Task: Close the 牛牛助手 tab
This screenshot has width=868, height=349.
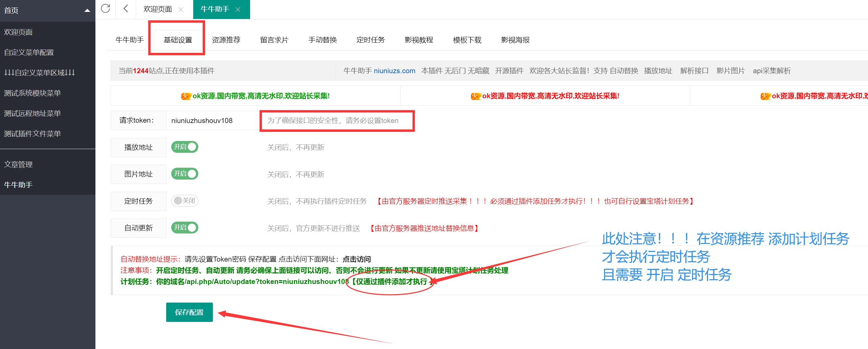Action: click(238, 9)
